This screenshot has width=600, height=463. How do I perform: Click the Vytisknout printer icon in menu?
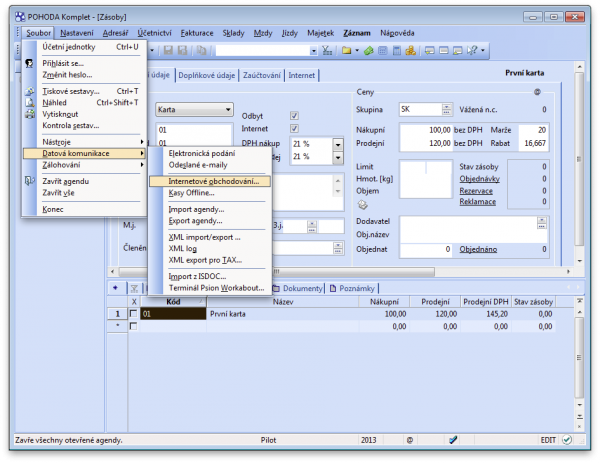[29, 114]
